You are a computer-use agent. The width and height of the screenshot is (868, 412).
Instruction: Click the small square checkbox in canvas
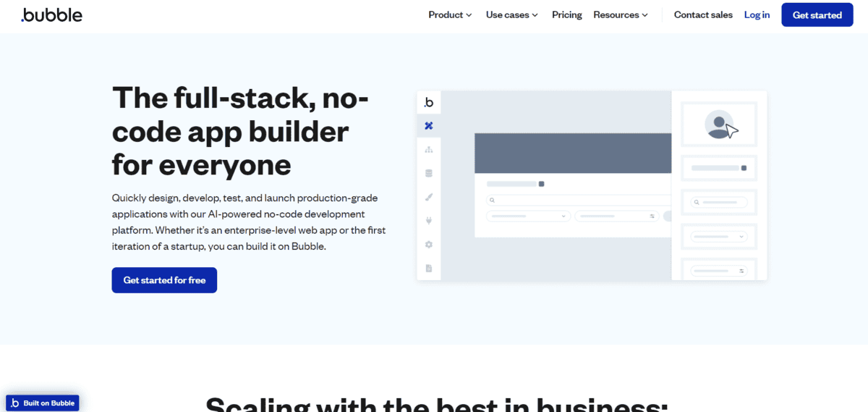[x=542, y=184]
